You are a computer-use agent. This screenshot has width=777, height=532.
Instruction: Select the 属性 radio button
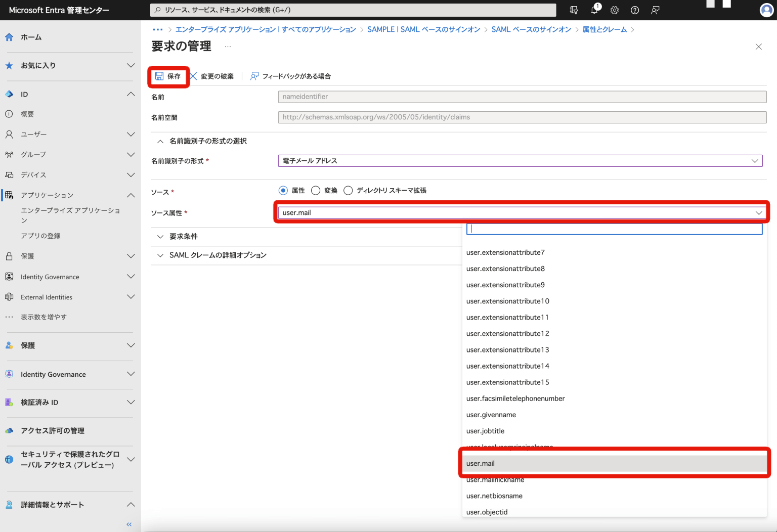click(283, 190)
